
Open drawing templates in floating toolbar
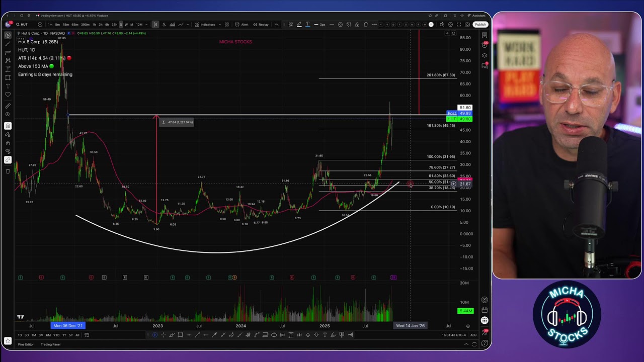[290, 25]
